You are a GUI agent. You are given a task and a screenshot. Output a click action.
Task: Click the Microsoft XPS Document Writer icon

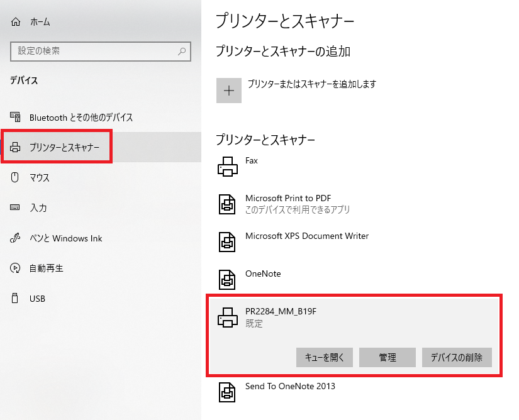[x=227, y=242]
